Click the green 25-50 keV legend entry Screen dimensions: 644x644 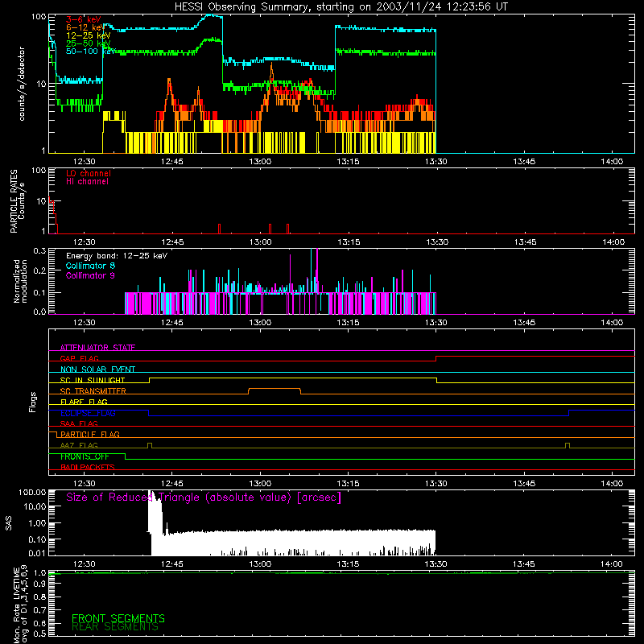pyautogui.click(x=88, y=43)
